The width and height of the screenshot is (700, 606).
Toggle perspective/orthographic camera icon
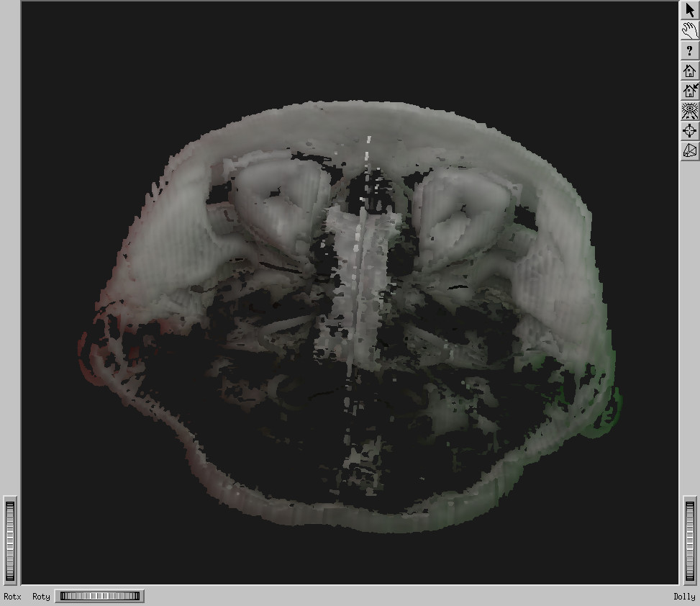[689, 151]
